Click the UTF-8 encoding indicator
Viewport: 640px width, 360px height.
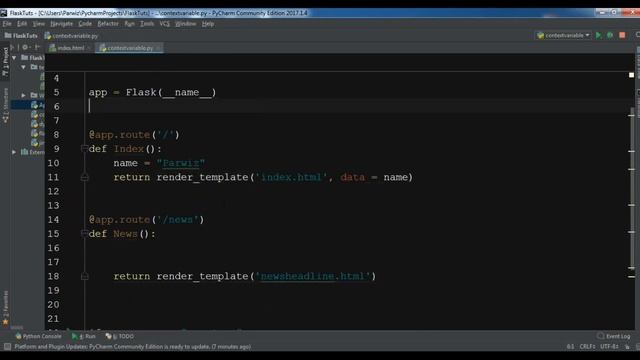tap(609, 347)
